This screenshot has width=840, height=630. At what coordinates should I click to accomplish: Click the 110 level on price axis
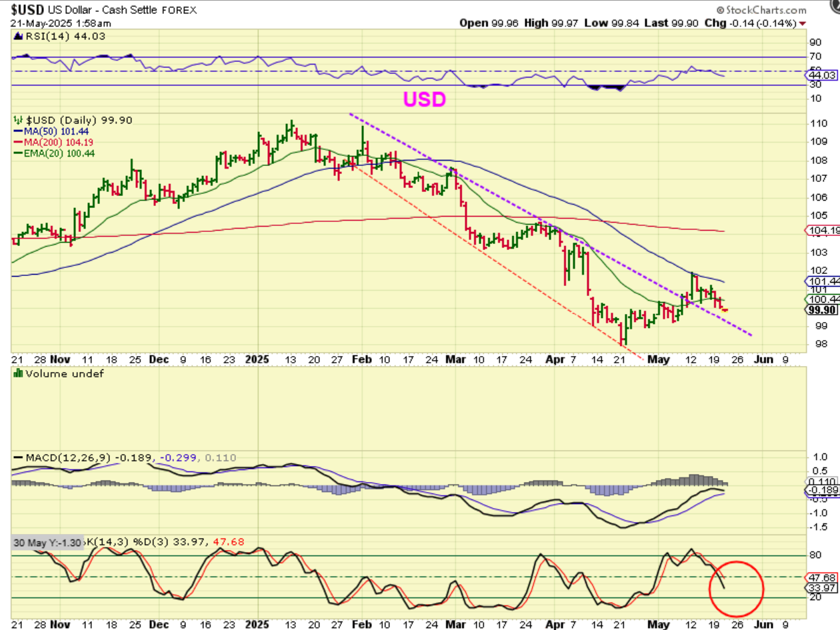click(x=819, y=124)
